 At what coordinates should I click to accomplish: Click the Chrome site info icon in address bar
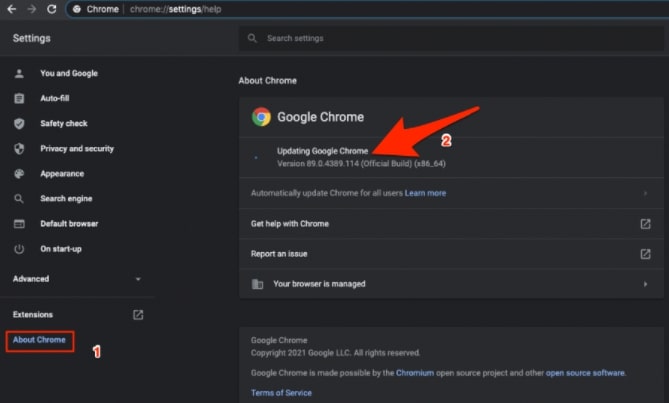point(77,9)
